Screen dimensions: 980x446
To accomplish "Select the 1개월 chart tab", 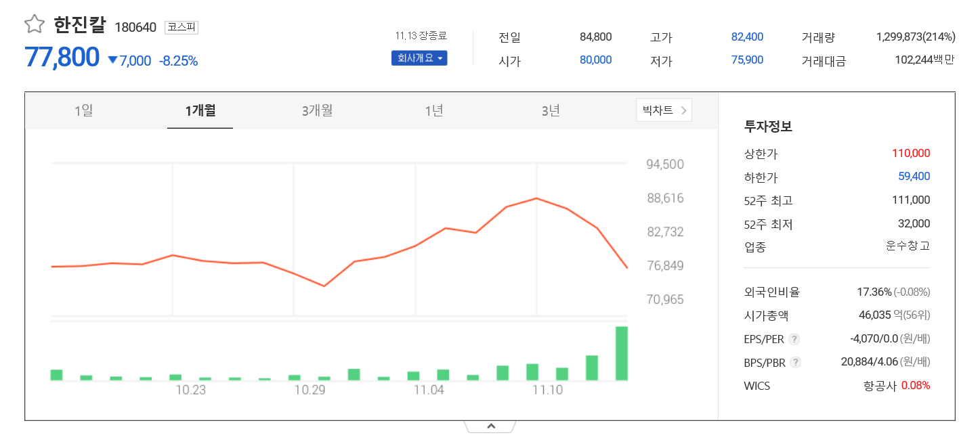I will click(x=200, y=110).
